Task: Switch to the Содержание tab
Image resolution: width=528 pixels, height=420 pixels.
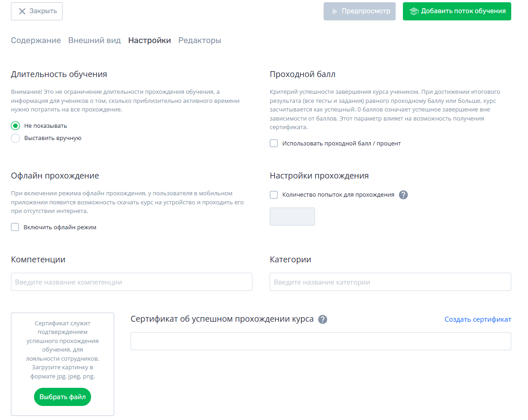Action: click(x=36, y=40)
